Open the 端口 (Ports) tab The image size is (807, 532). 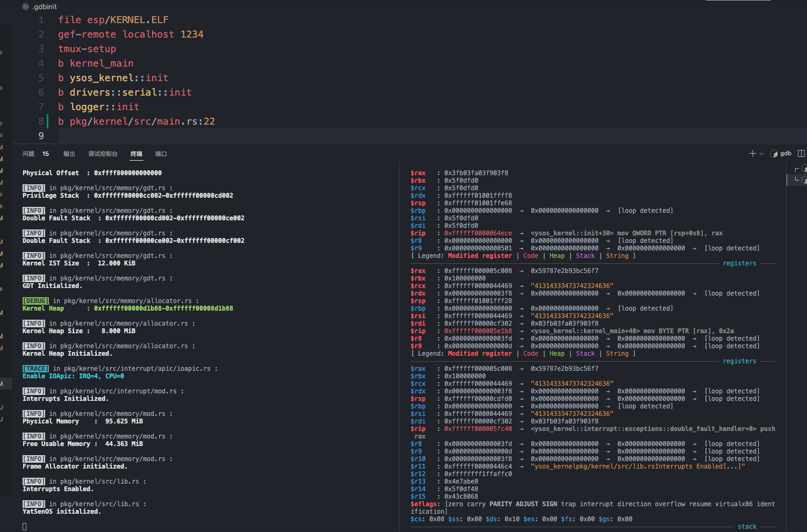click(x=161, y=154)
